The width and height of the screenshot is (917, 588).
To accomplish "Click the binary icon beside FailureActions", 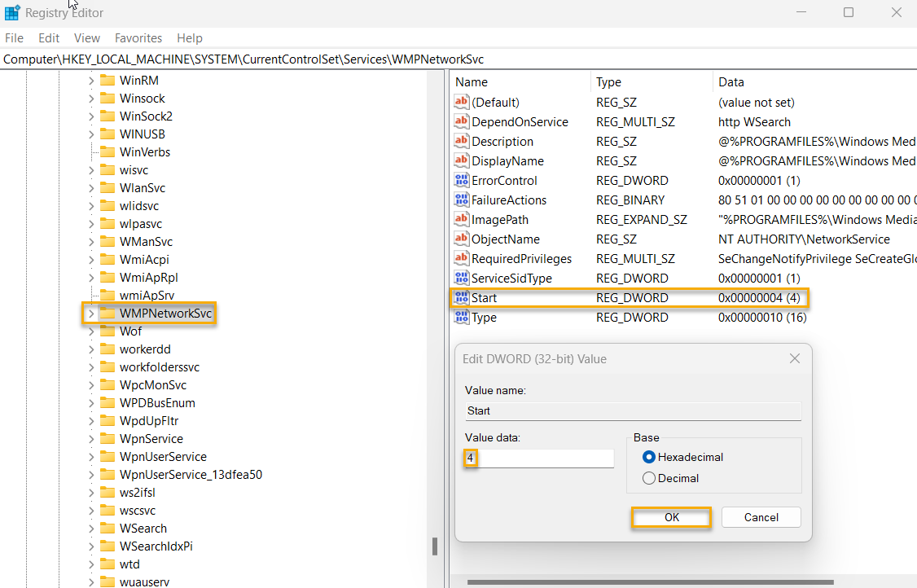I will point(462,200).
